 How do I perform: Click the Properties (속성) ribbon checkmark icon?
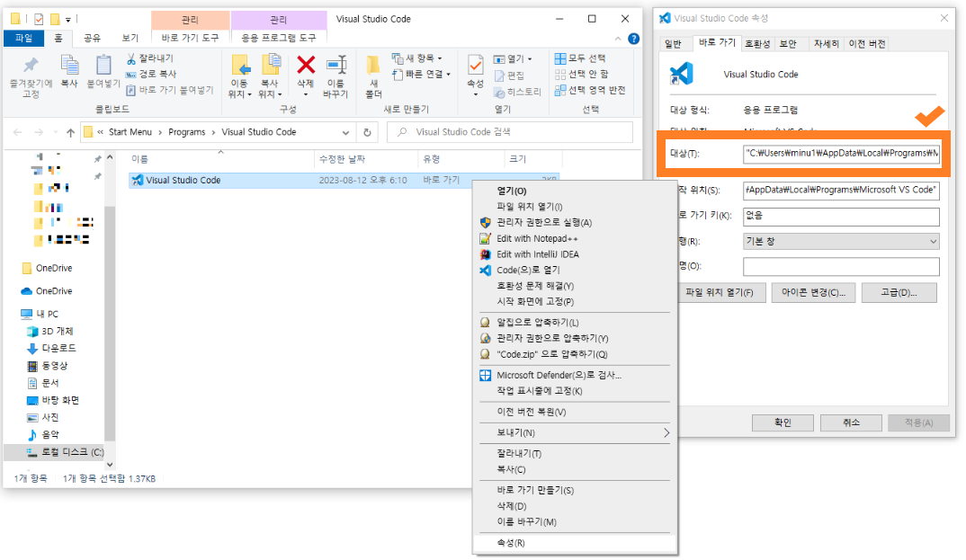(475, 65)
